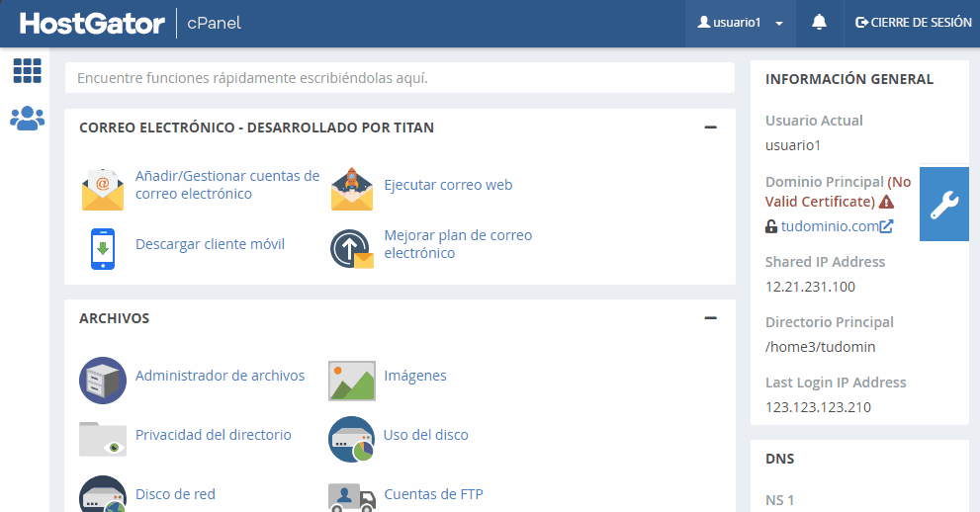This screenshot has width=980, height=512.
Task: Click the upgrade email plan arrow icon
Action: (352, 248)
